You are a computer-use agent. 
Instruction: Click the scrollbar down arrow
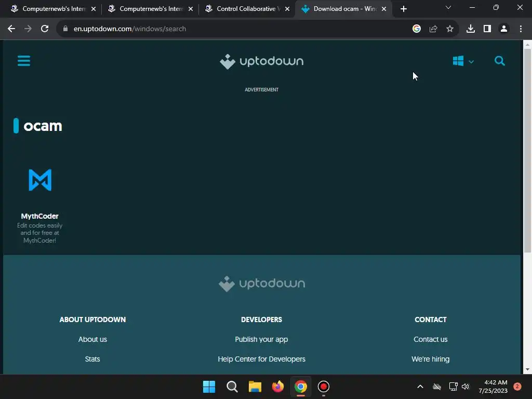(527, 369)
